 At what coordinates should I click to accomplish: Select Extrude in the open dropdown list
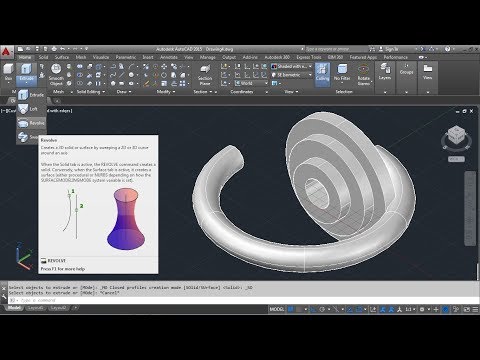(31, 95)
